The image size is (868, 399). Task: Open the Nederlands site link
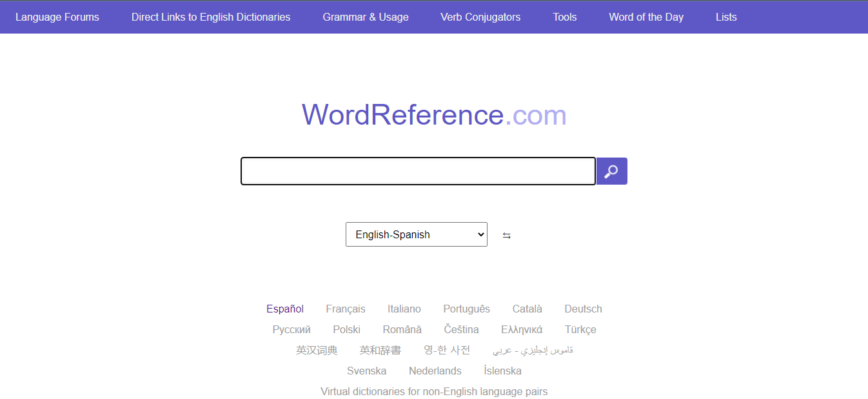point(435,371)
